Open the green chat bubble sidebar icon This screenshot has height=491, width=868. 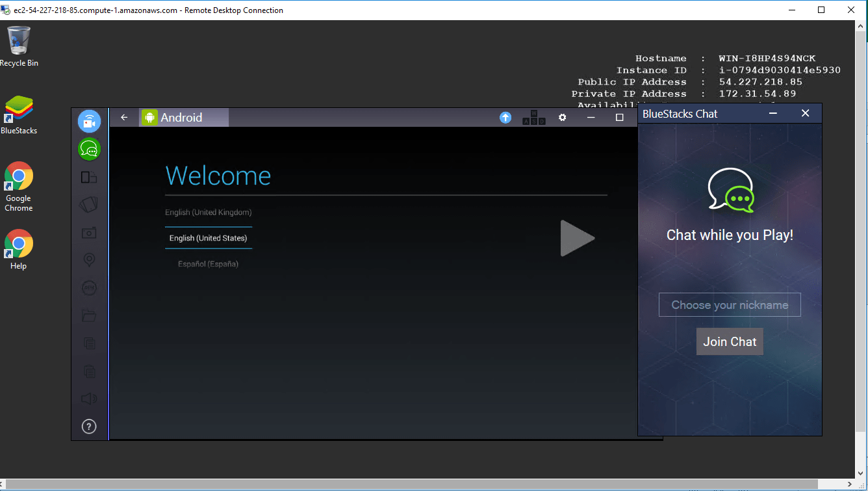pyautogui.click(x=90, y=149)
